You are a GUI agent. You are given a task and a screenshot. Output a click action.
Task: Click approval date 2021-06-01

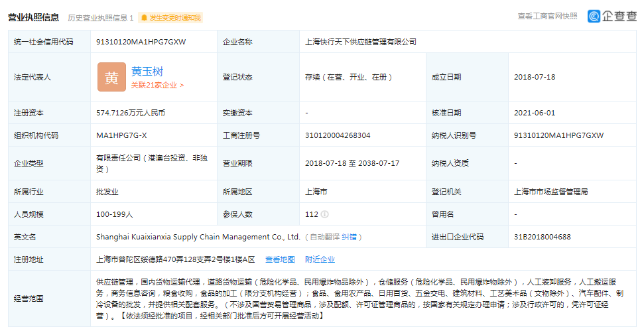tap(535, 113)
